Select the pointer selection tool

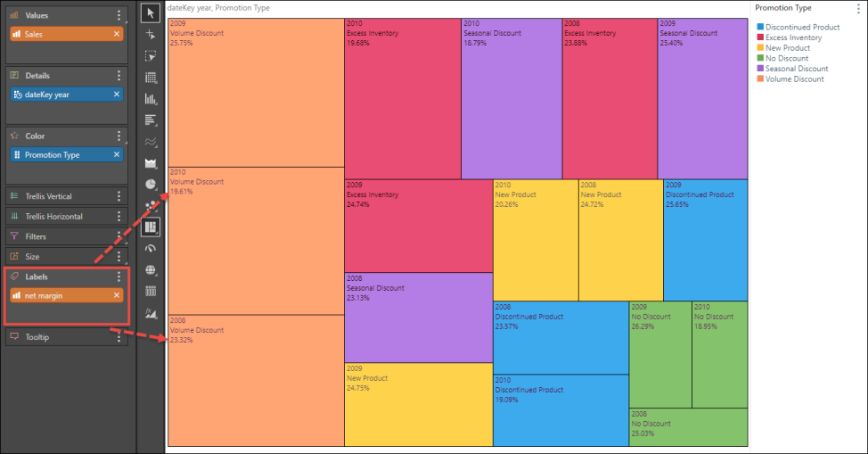click(151, 12)
